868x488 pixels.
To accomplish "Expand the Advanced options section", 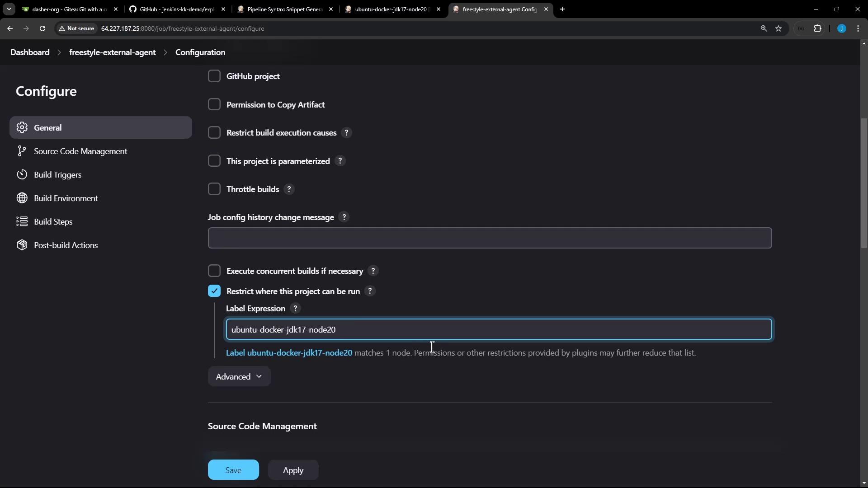I will [x=239, y=376].
